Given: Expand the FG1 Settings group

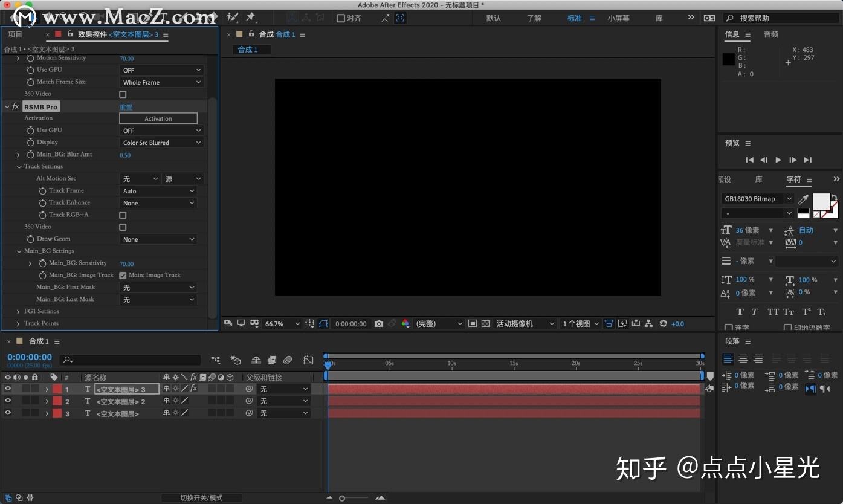Looking at the screenshot, I should pos(18,312).
